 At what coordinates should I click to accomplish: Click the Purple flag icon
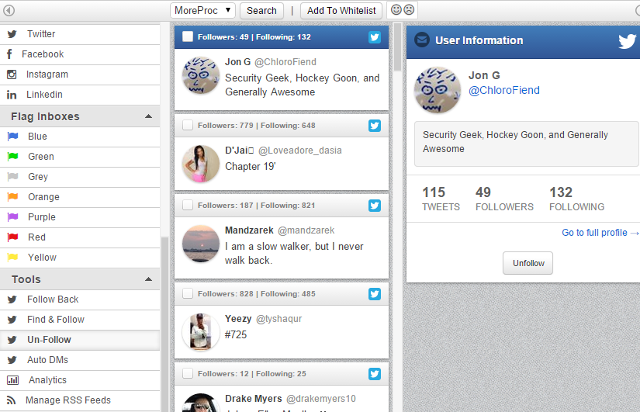pos(13,217)
